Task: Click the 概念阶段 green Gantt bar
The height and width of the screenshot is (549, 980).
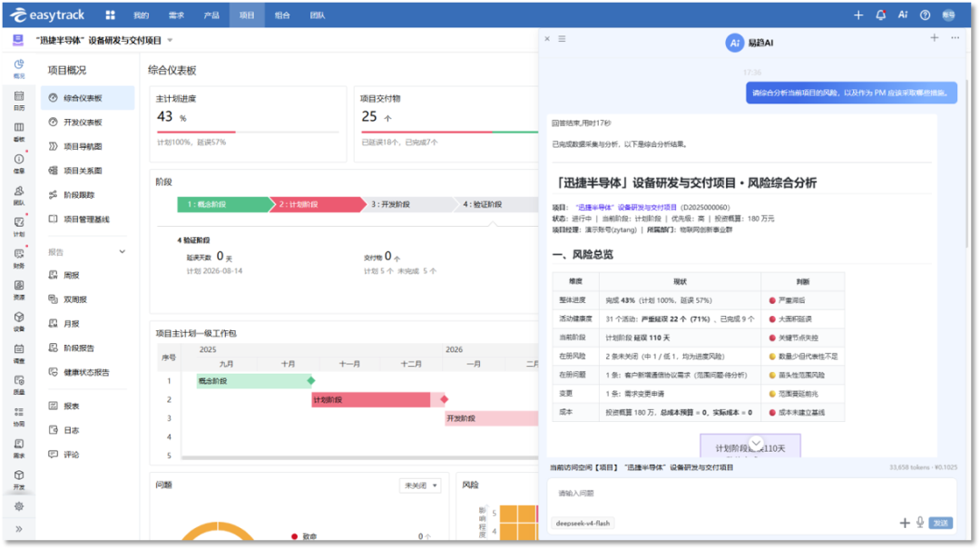Action: tap(253, 381)
